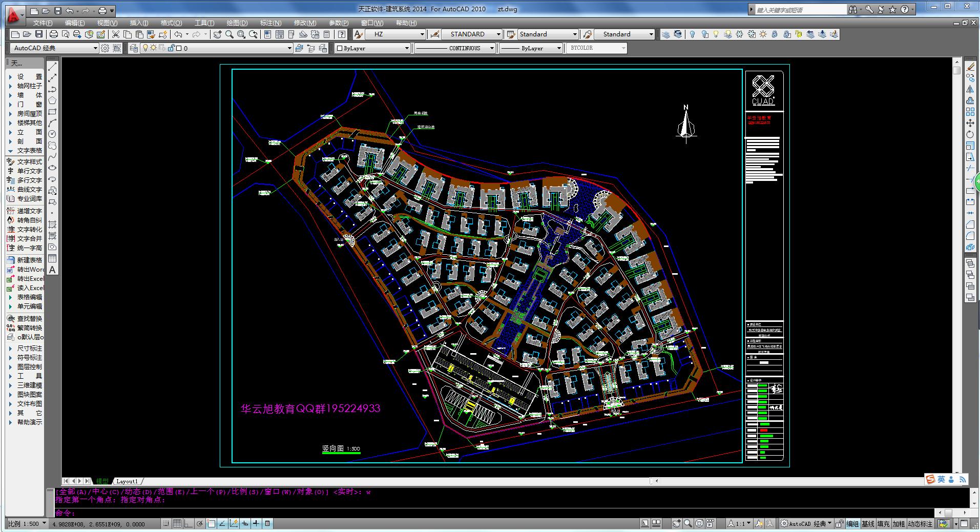Toggle the 编组 status bar button
The width and height of the screenshot is (980, 532).
pyautogui.click(x=852, y=523)
